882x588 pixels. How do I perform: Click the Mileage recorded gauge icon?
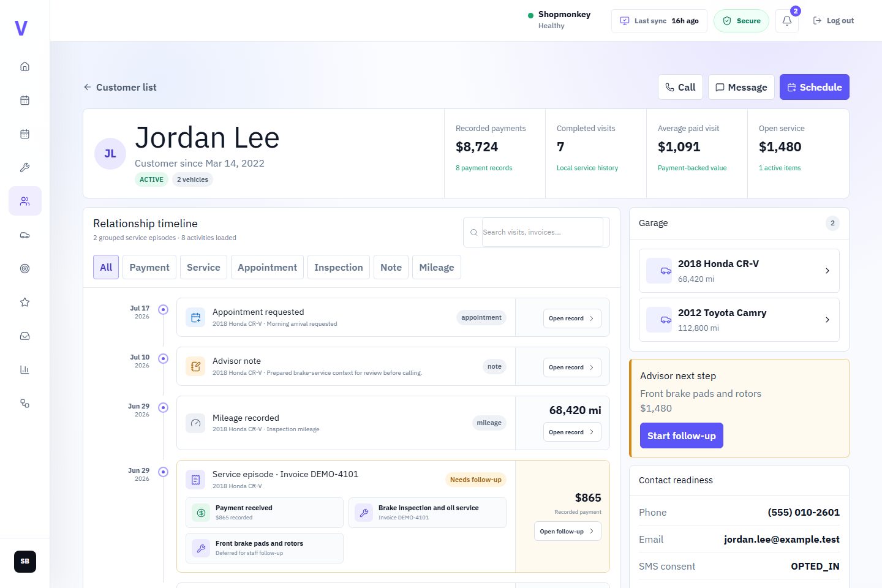tap(195, 423)
